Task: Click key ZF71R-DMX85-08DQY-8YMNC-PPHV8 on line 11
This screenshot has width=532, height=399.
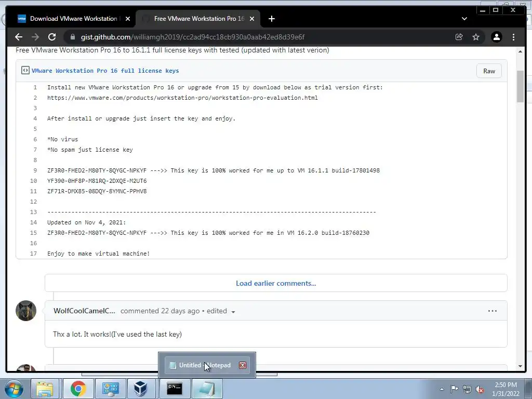Action: 97,191
